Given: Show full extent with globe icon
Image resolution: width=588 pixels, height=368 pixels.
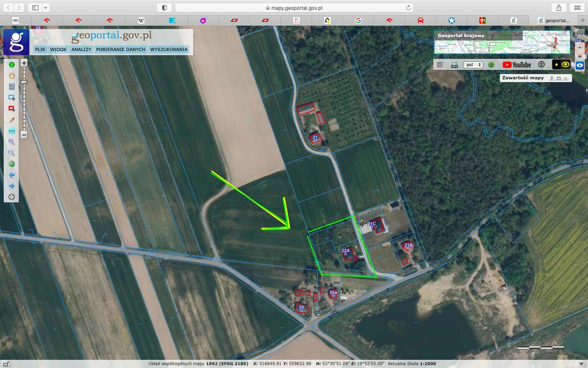Looking at the screenshot, I should 12,164.
